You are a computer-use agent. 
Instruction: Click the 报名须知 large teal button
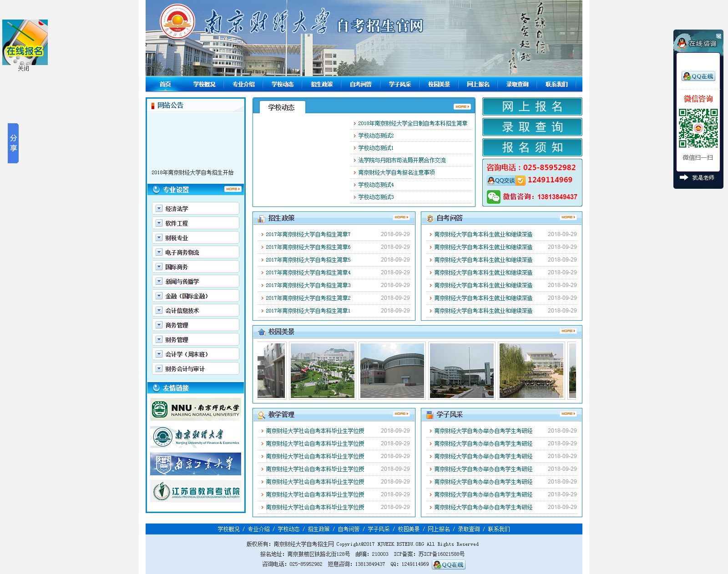point(532,147)
